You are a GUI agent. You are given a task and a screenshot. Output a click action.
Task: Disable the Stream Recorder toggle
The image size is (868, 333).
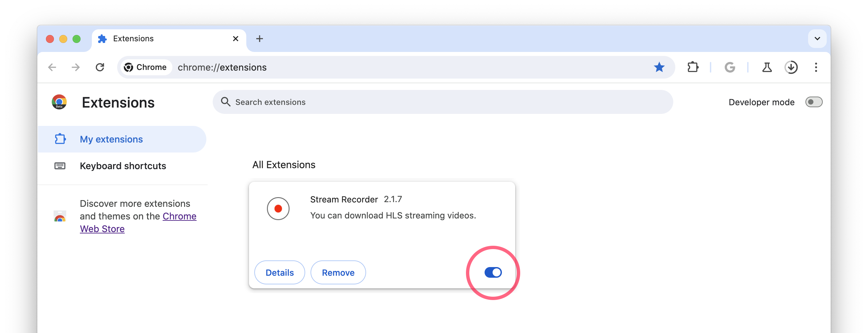(493, 272)
